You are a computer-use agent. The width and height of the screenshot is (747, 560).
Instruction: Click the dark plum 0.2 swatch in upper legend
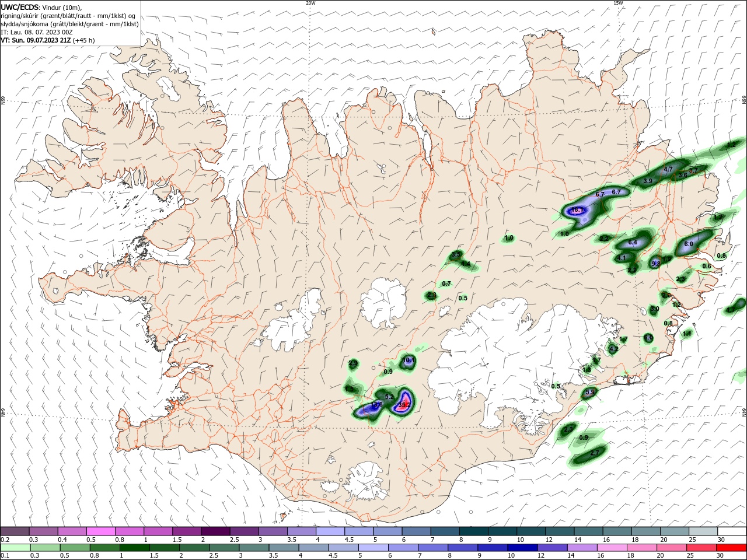pyautogui.click(x=15, y=531)
